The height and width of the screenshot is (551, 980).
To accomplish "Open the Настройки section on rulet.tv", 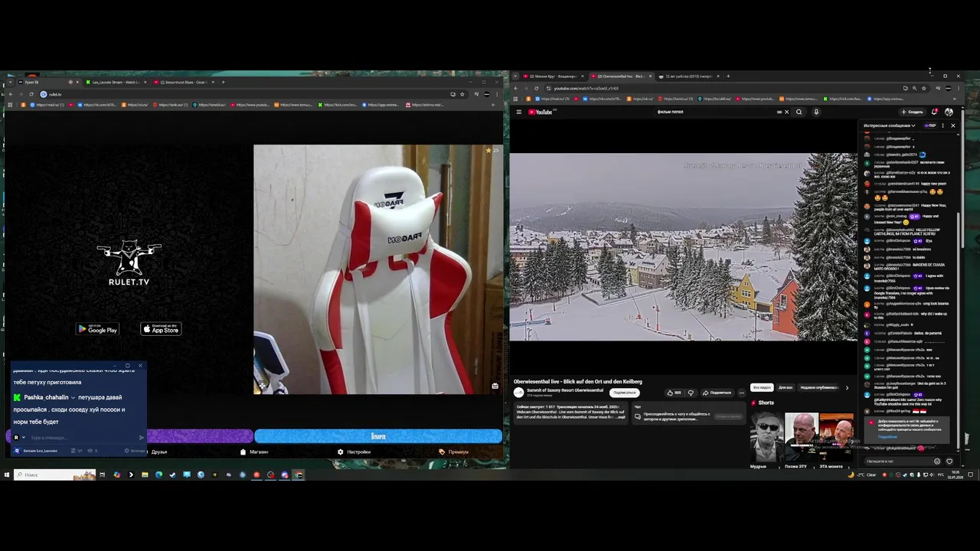I will tap(354, 452).
